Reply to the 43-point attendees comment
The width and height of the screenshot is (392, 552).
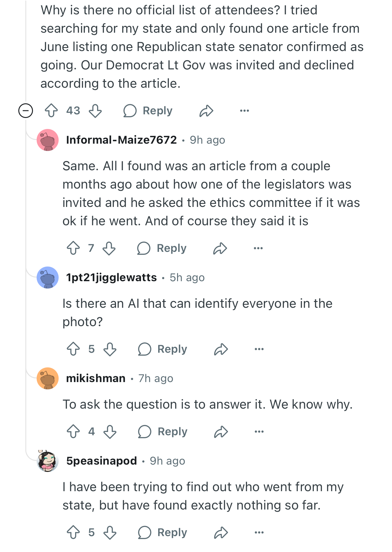(x=148, y=111)
